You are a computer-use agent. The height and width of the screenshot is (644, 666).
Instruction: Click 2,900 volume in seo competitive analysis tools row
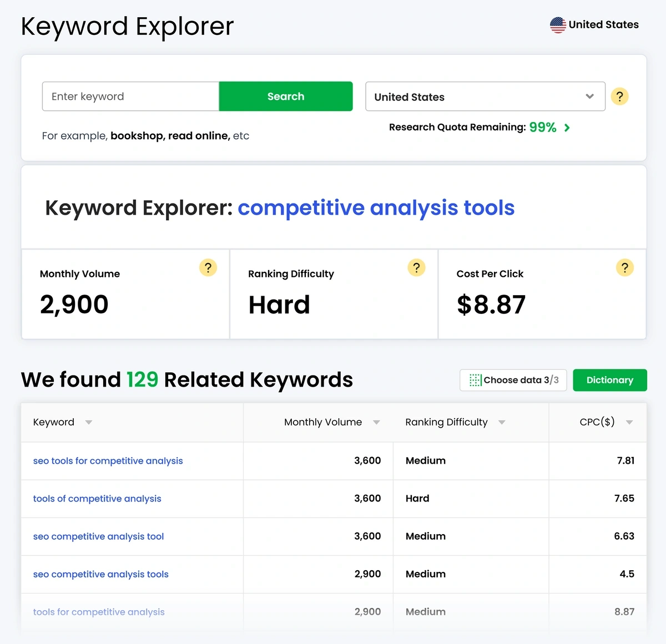pos(367,574)
